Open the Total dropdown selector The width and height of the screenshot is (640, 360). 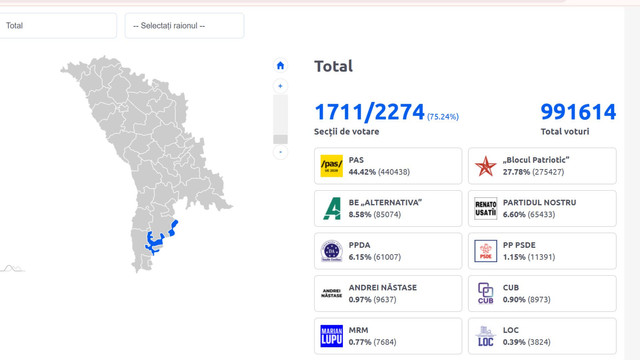(x=58, y=26)
